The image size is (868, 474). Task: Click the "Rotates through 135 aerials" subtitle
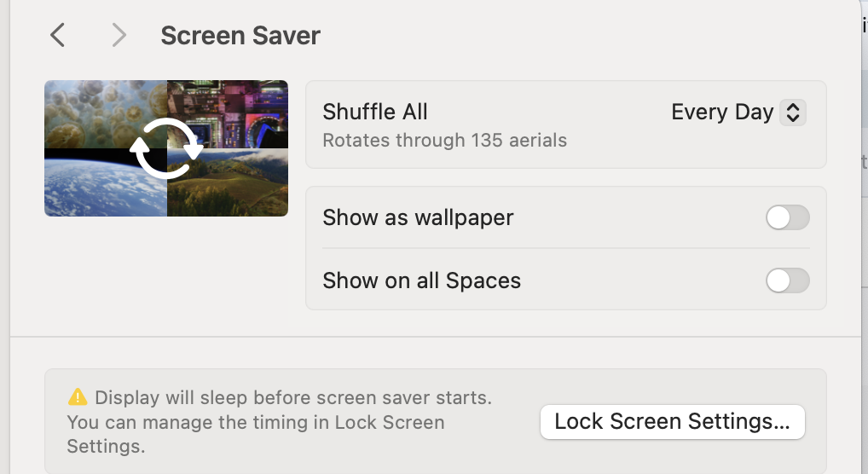[x=444, y=140]
